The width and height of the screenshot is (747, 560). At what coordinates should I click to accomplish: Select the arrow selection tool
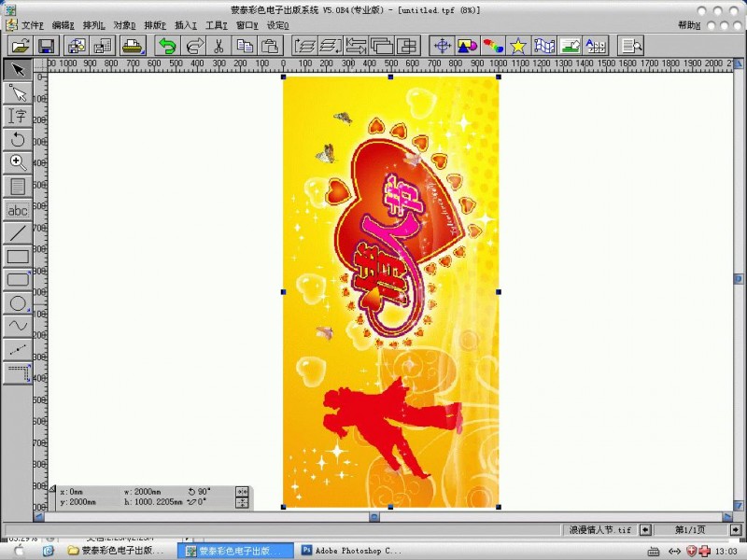tap(18, 69)
